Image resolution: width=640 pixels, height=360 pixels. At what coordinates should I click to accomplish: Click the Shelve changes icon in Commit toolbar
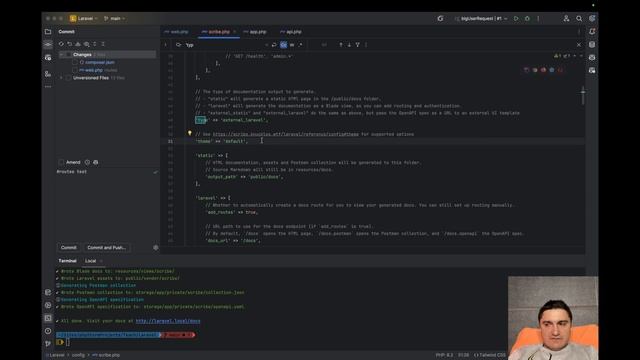pos(78,44)
